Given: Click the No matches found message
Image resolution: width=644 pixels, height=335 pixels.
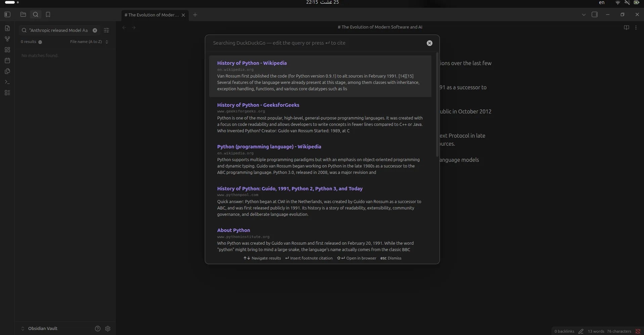Looking at the screenshot, I should (x=40, y=56).
